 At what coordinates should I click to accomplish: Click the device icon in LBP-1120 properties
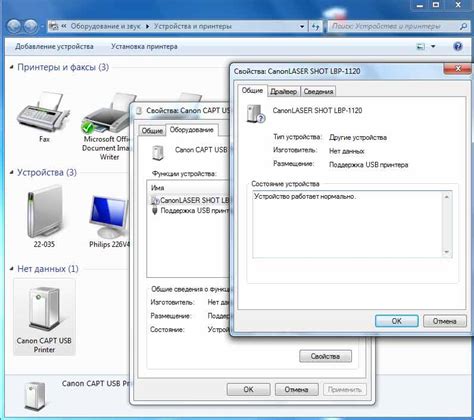(x=255, y=114)
